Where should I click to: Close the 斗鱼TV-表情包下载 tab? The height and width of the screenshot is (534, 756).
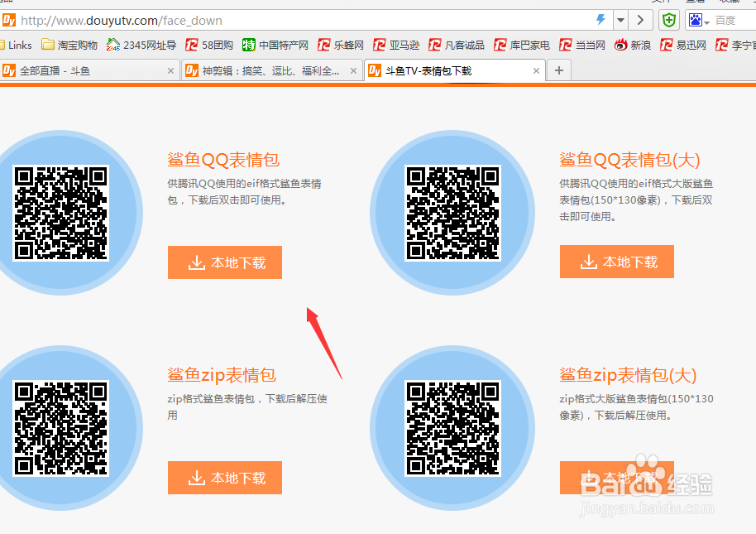[536, 71]
